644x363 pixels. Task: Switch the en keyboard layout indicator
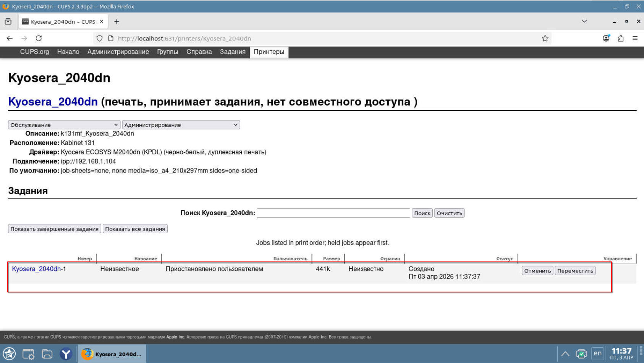(x=597, y=353)
